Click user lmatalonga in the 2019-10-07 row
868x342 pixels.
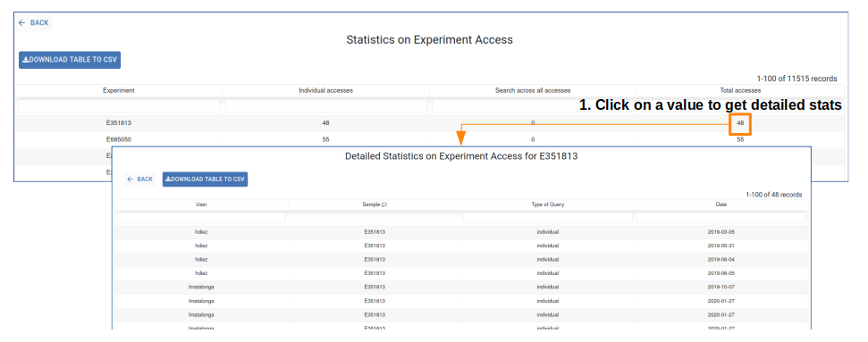click(x=201, y=288)
